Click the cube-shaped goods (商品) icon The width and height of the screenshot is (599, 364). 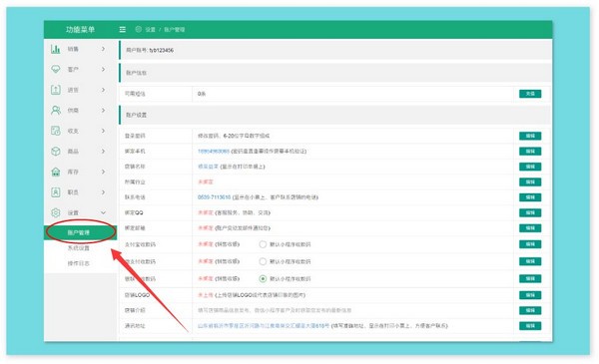pos(56,152)
